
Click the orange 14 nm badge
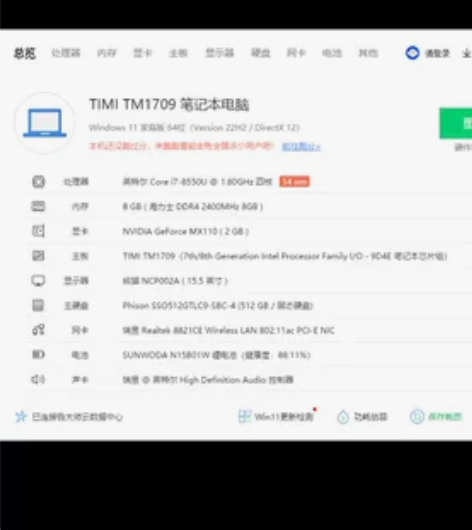click(294, 182)
